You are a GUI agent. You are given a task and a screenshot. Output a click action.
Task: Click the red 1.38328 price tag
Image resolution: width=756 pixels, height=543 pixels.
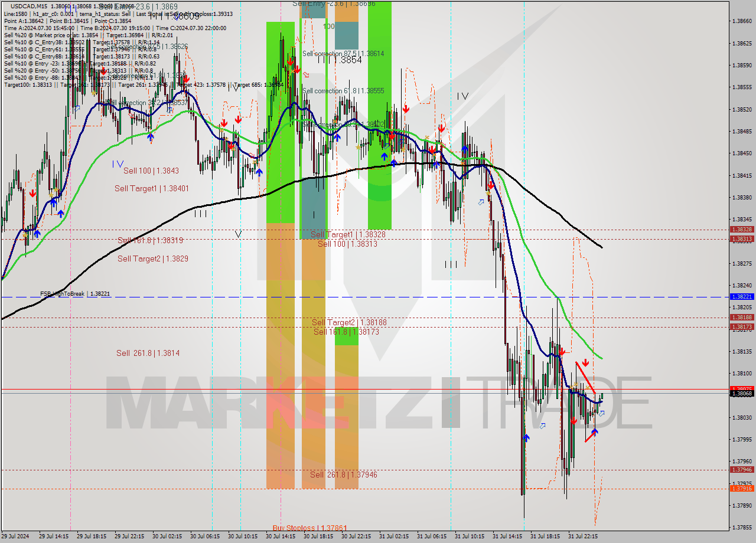pos(742,230)
